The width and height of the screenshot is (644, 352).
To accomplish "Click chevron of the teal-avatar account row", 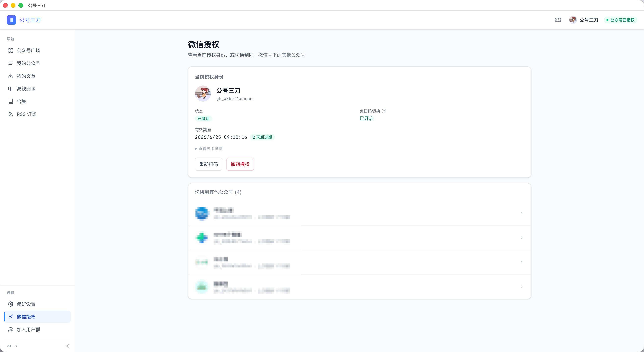I will coord(522,287).
